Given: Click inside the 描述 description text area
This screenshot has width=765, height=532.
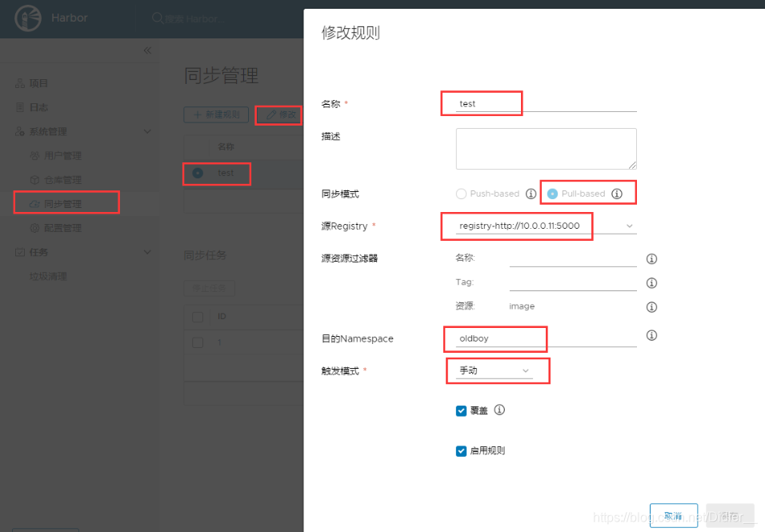Looking at the screenshot, I should tap(546, 149).
